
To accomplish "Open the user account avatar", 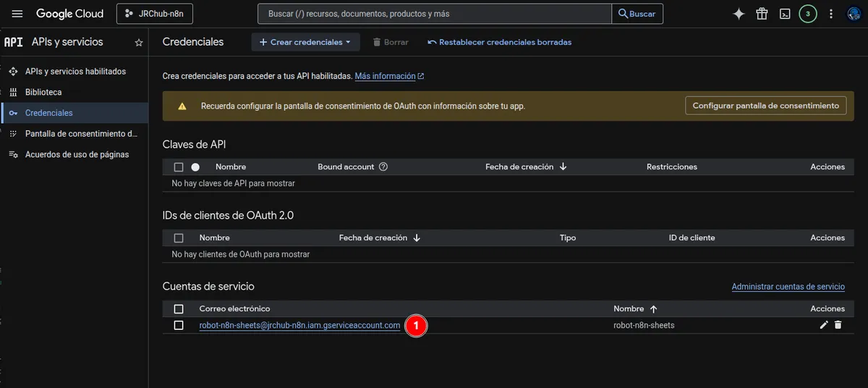I will click(x=854, y=14).
